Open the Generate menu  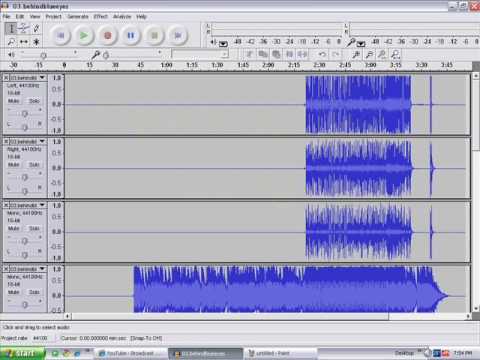pyautogui.click(x=78, y=16)
